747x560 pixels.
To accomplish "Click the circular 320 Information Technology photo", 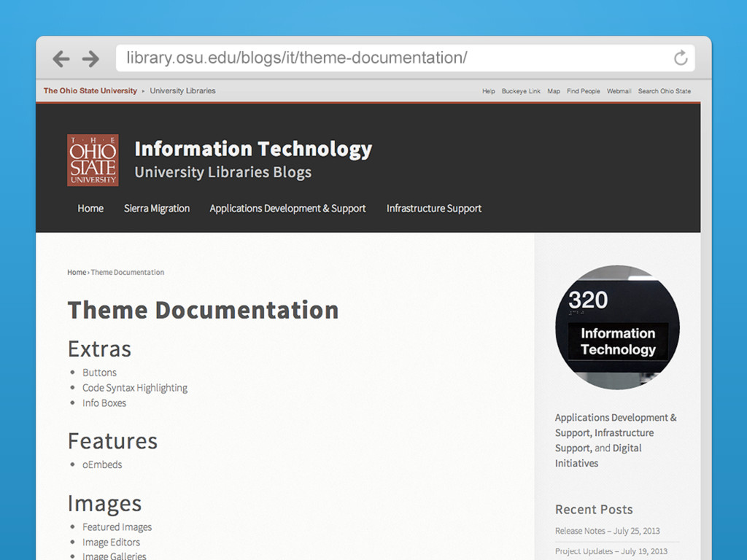I will 617,327.
